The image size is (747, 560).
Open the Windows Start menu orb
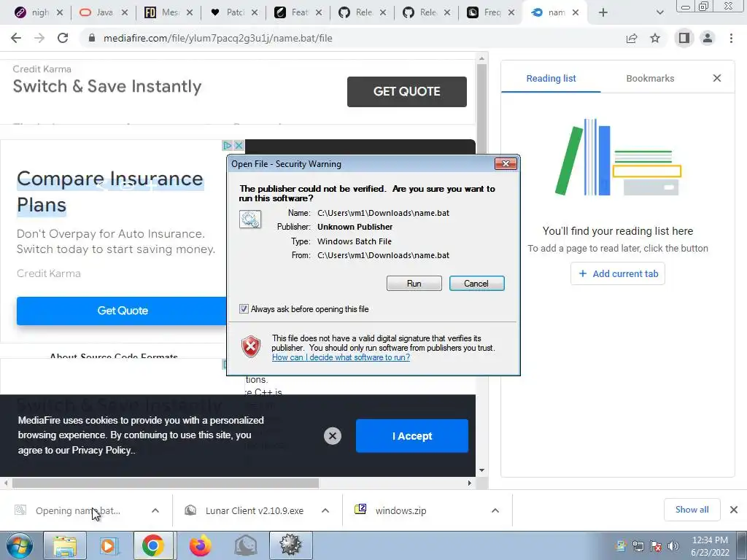20,545
